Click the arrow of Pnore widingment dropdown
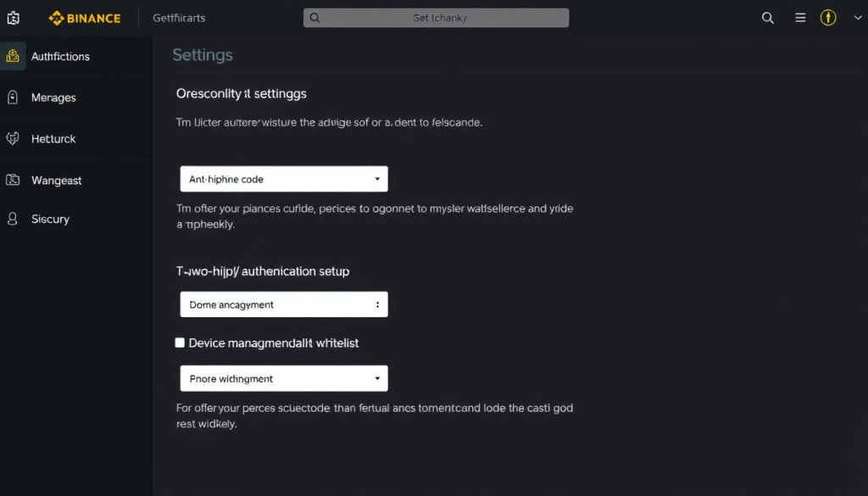 click(x=377, y=379)
